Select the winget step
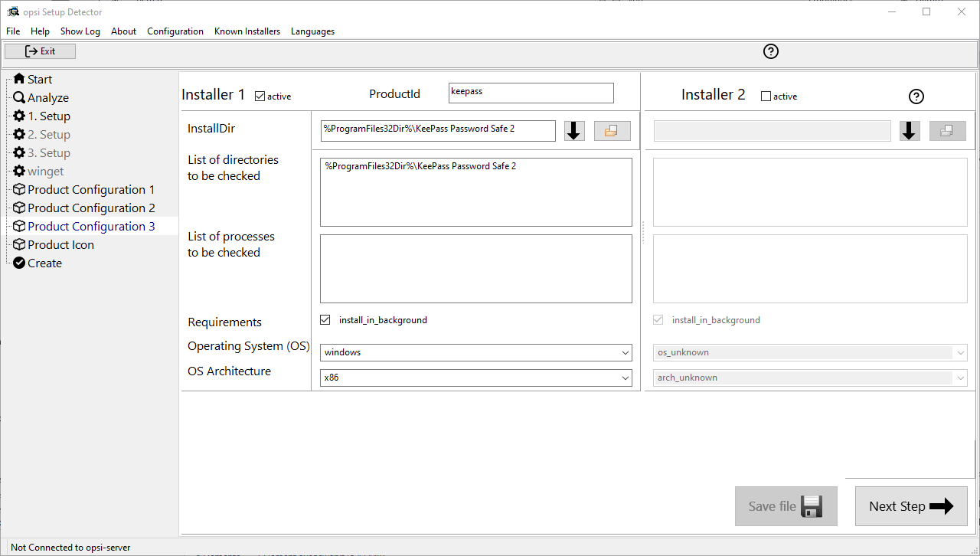The height and width of the screenshot is (556, 980). (x=46, y=171)
